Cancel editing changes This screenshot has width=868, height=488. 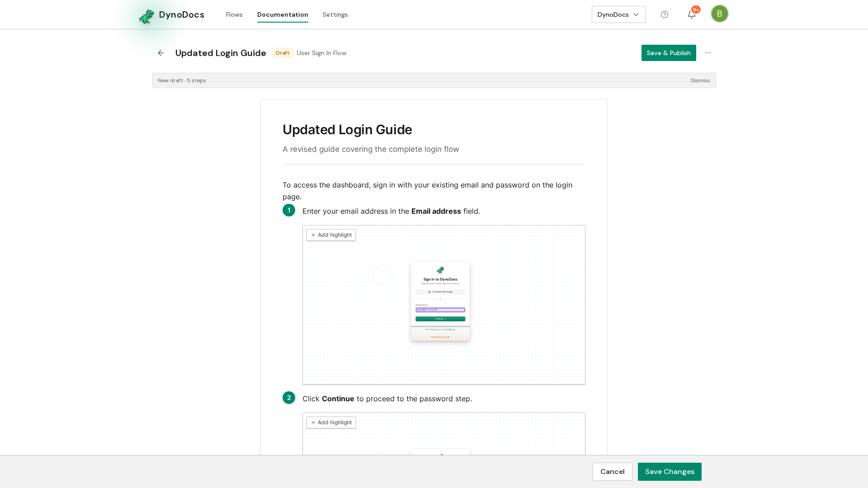click(613, 472)
